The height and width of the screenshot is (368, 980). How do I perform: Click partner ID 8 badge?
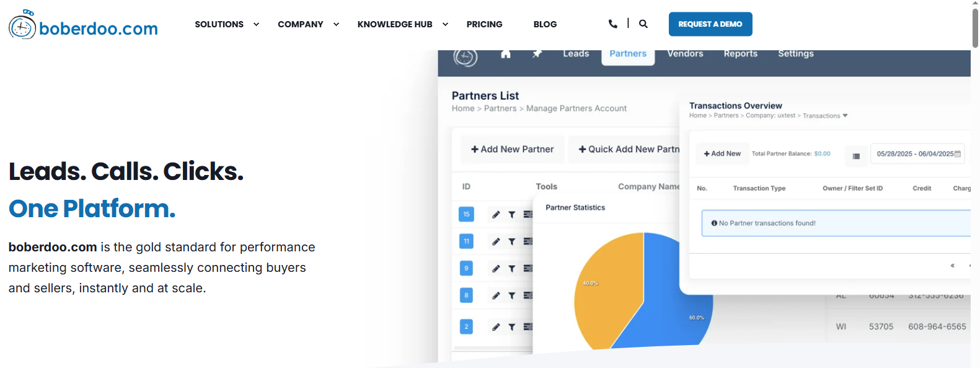coord(466,295)
